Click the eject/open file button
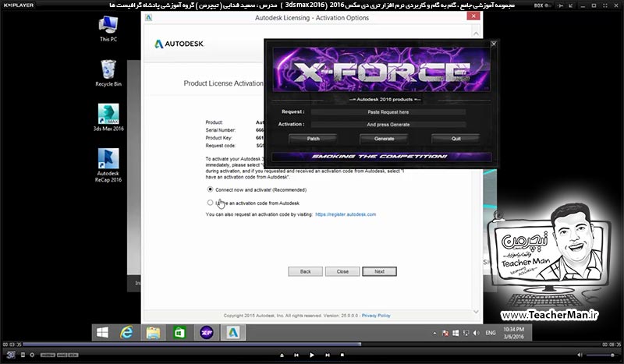The height and width of the screenshot is (364, 624). (282, 355)
